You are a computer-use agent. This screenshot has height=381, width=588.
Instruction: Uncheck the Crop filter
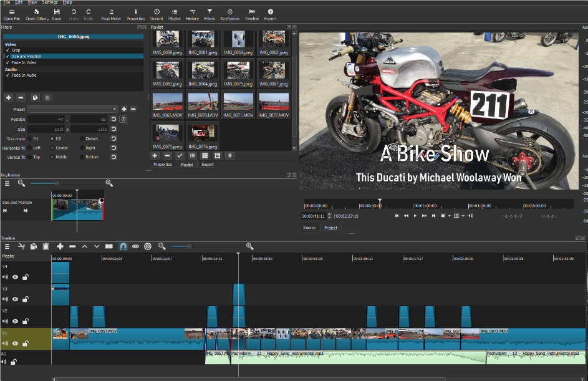point(7,50)
